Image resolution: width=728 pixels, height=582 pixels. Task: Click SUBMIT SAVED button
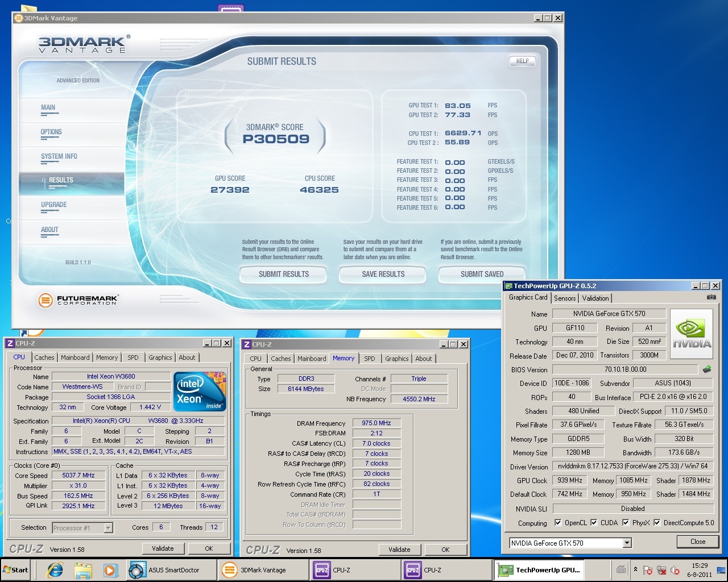click(x=482, y=274)
